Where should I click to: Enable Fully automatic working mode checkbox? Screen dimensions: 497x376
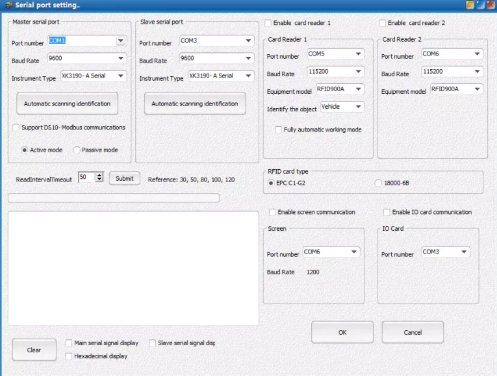pos(278,130)
